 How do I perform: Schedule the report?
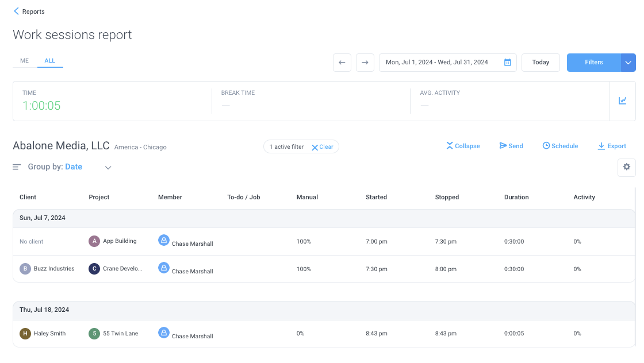(x=560, y=146)
